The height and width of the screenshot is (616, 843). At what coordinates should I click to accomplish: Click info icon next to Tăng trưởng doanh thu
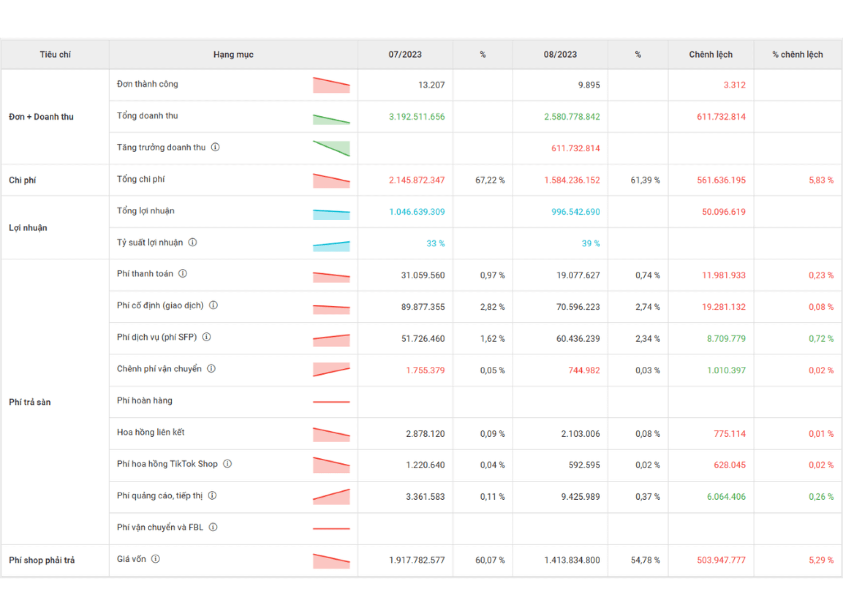coord(215,147)
